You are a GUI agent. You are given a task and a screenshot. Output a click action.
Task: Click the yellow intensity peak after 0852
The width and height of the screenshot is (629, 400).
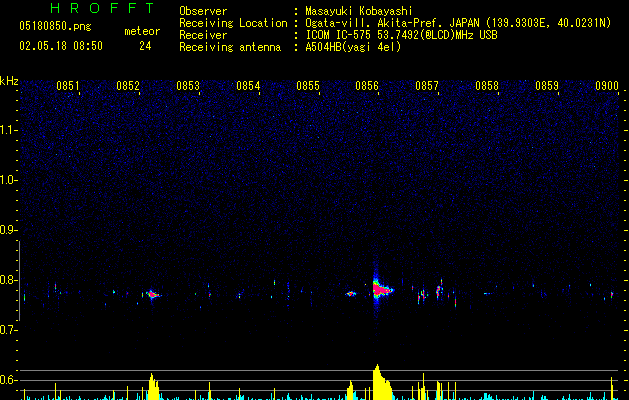(153, 387)
